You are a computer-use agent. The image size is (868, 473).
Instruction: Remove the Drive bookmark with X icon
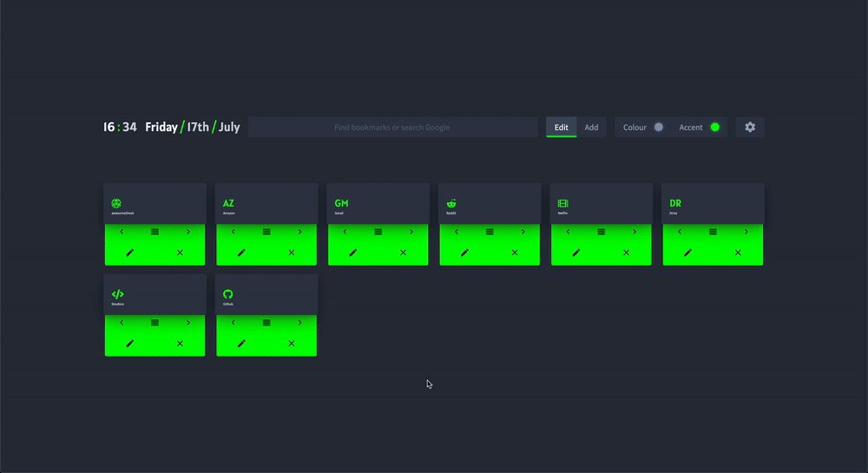tap(738, 253)
